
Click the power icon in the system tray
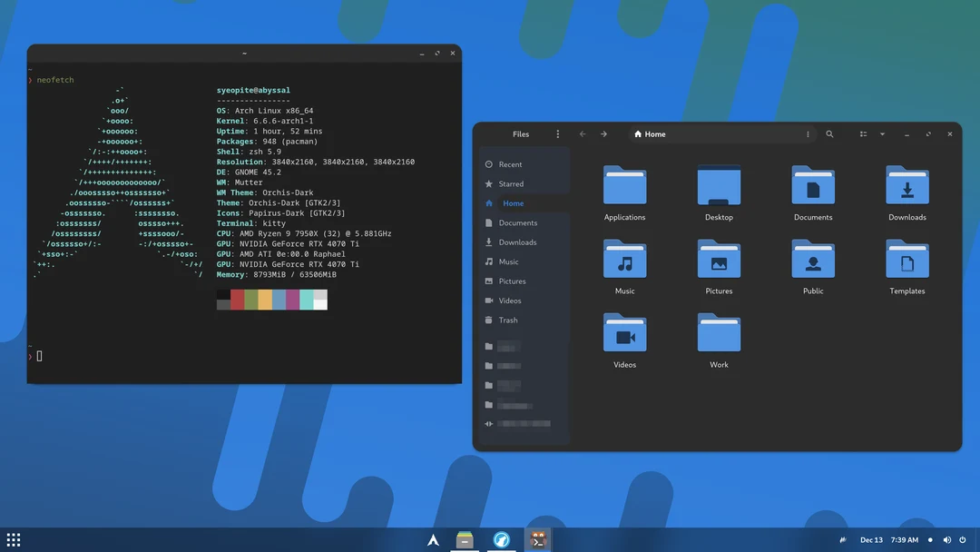964,539
